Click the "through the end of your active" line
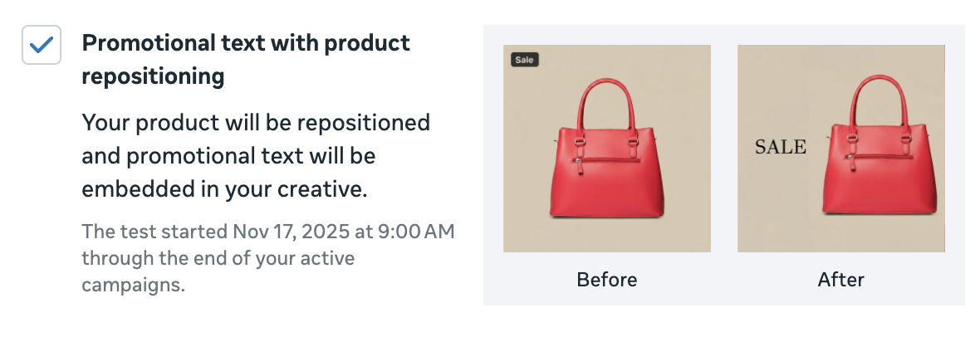 218,258
